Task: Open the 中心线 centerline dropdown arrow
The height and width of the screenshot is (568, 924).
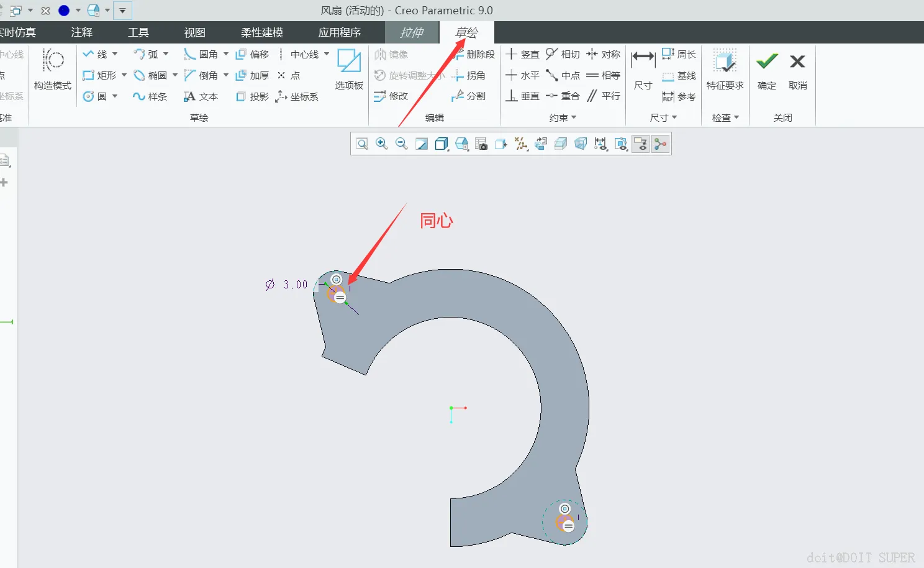Action: 327,54
